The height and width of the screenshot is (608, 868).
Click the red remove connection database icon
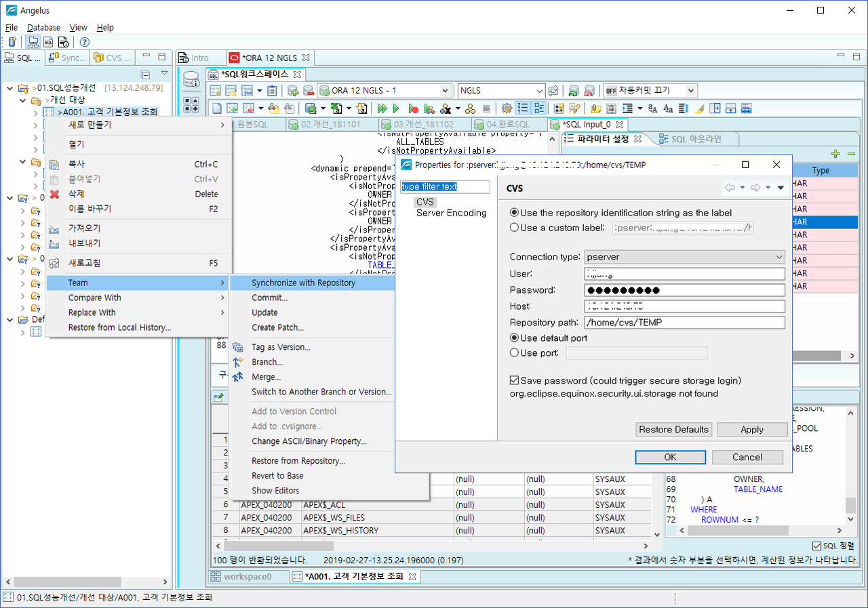(308, 91)
